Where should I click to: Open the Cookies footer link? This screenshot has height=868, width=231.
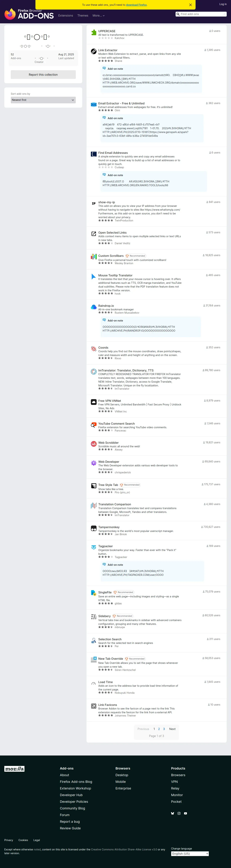point(23,840)
